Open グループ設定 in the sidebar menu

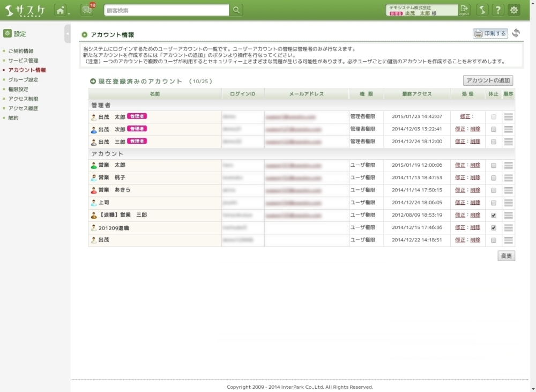tap(23, 80)
